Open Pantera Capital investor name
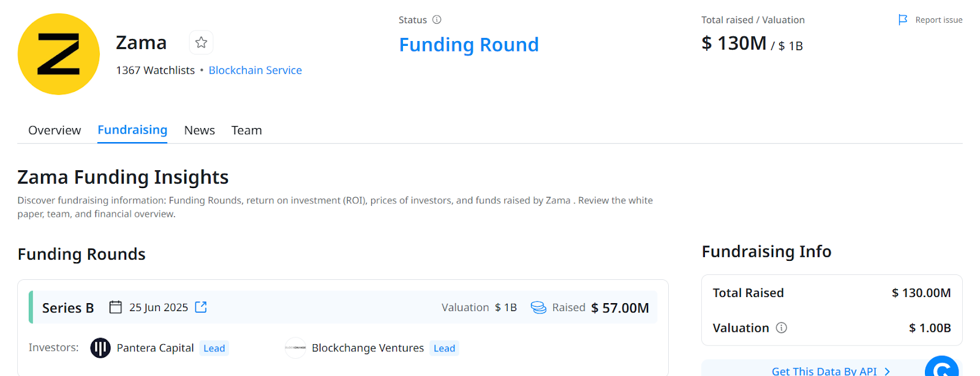The width and height of the screenshot is (980, 376). point(155,348)
